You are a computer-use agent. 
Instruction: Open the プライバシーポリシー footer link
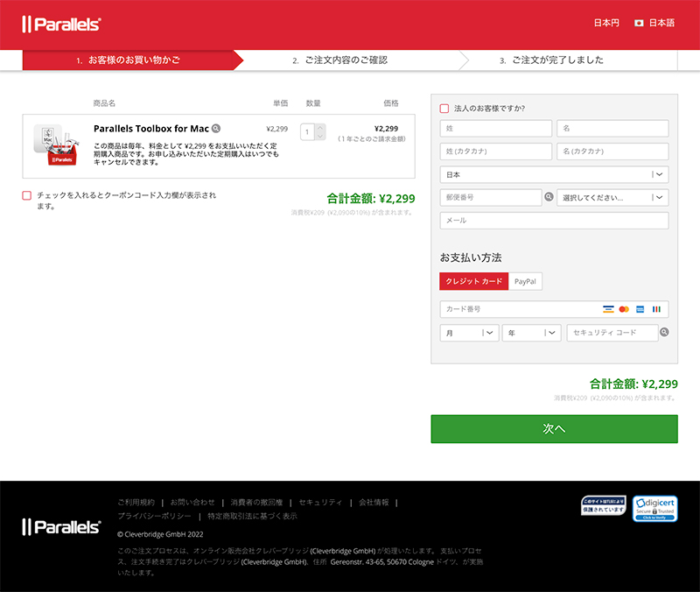(155, 516)
